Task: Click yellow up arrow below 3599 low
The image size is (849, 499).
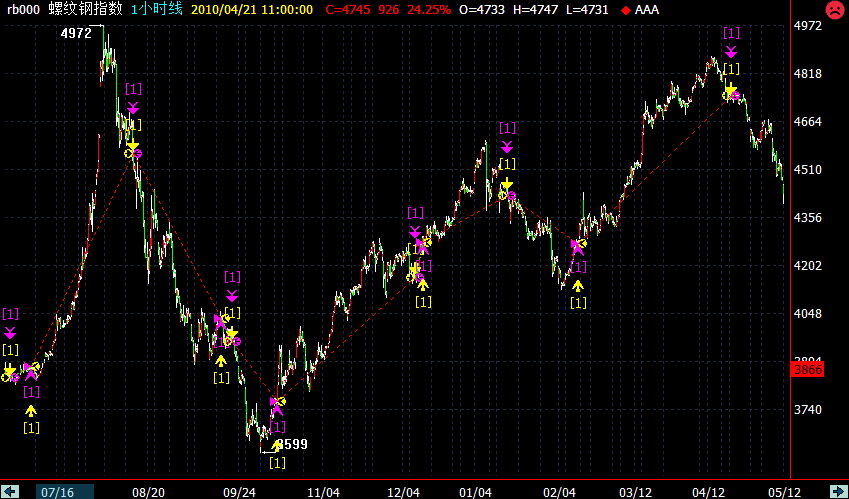Action: click(277, 446)
